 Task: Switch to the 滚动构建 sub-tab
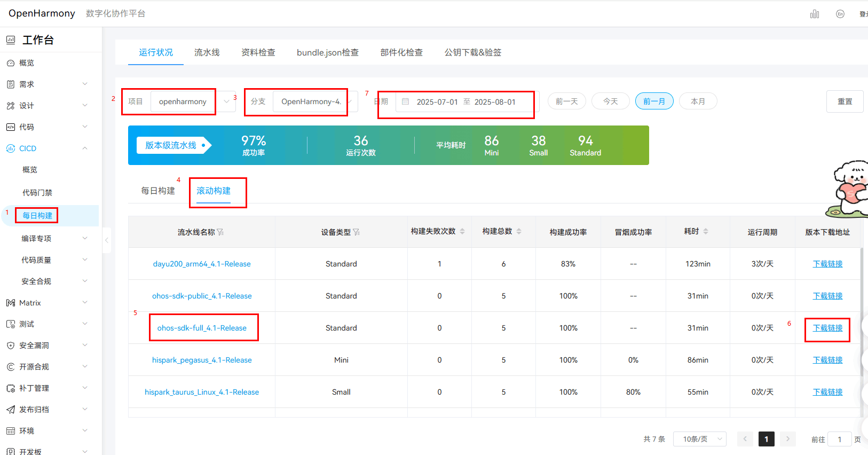(214, 191)
